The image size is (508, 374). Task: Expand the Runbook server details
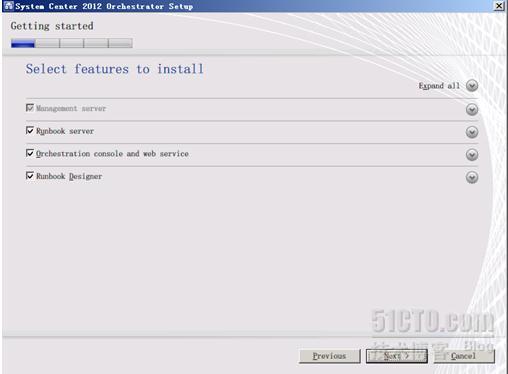click(x=472, y=132)
